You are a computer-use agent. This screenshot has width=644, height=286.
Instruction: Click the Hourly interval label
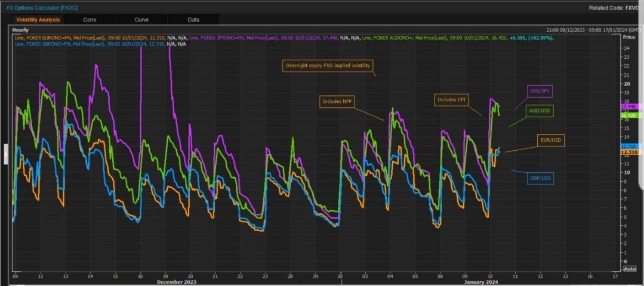[x=20, y=29]
